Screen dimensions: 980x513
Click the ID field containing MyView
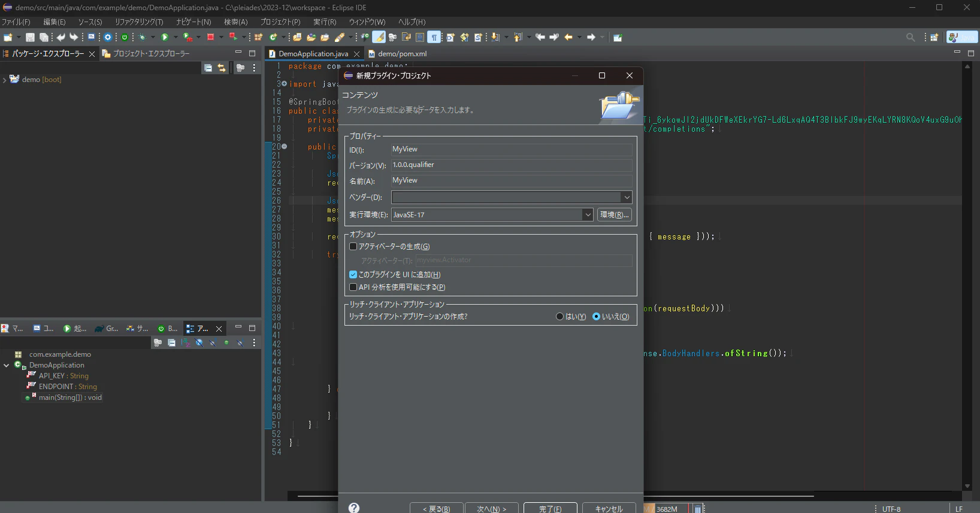coord(512,150)
